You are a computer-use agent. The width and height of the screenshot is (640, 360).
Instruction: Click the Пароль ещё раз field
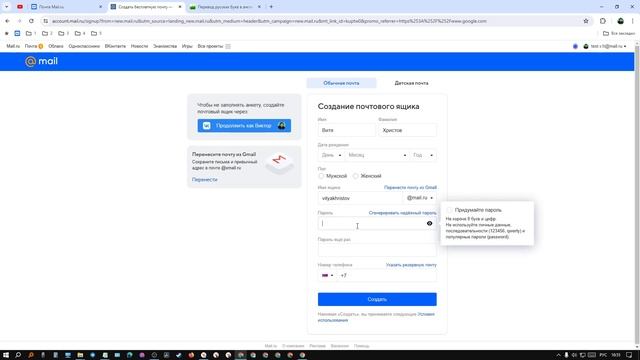377,250
